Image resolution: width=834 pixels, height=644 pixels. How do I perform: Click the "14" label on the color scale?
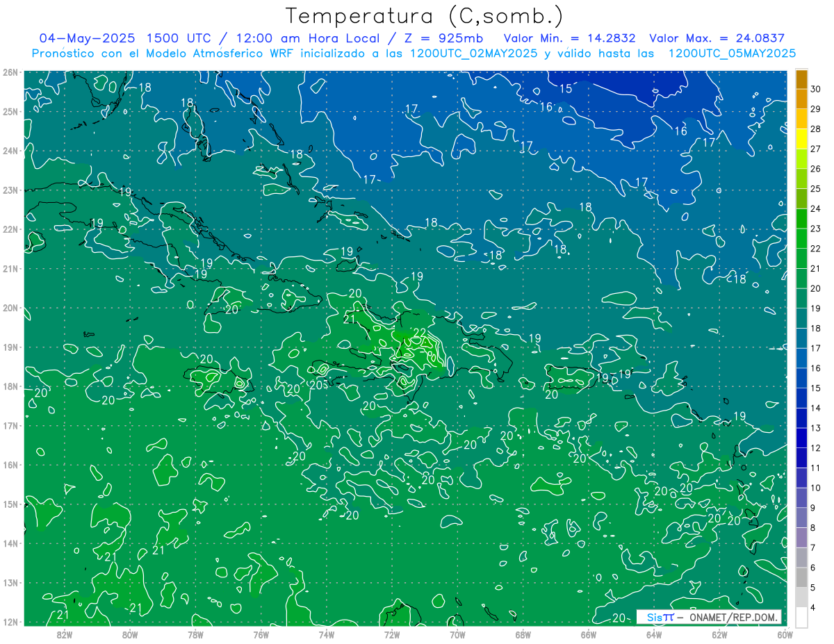point(816,408)
